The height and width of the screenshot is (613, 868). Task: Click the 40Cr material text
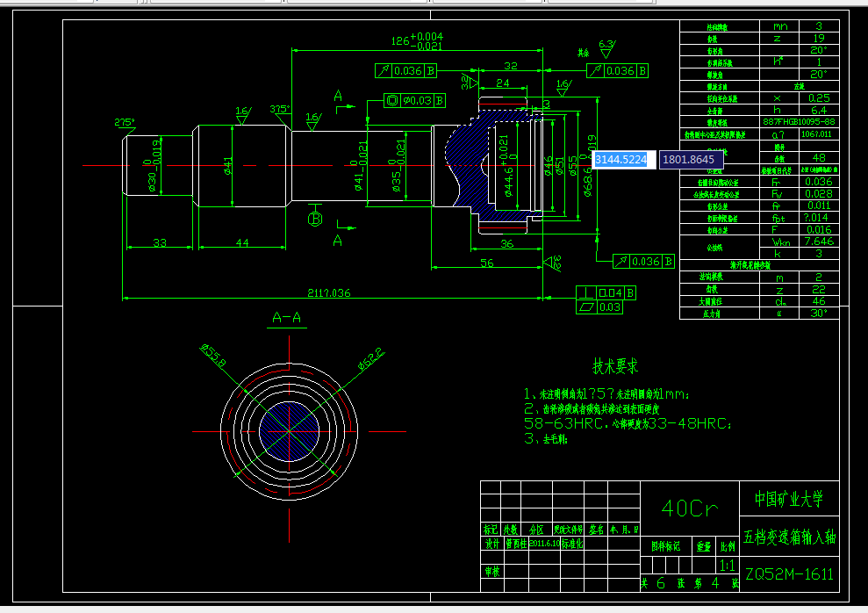[x=690, y=508]
